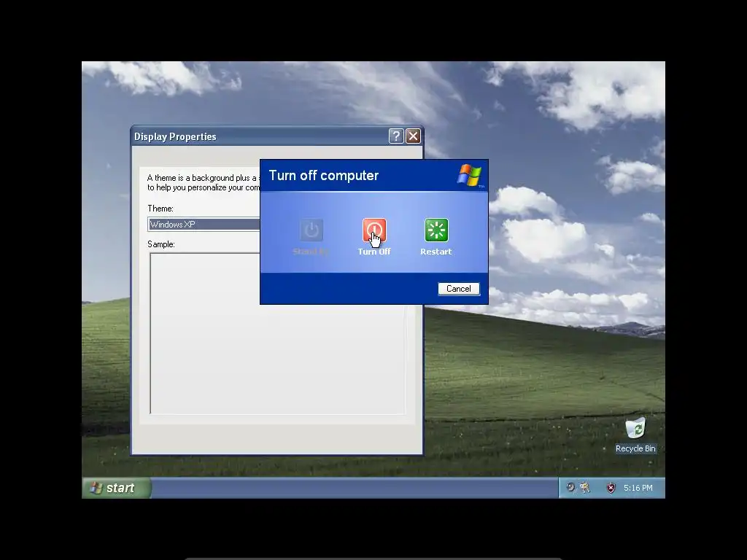Screen dimensions: 747x560
Task: Open the Theme combo box showing Windows XP
Action: 204,225
